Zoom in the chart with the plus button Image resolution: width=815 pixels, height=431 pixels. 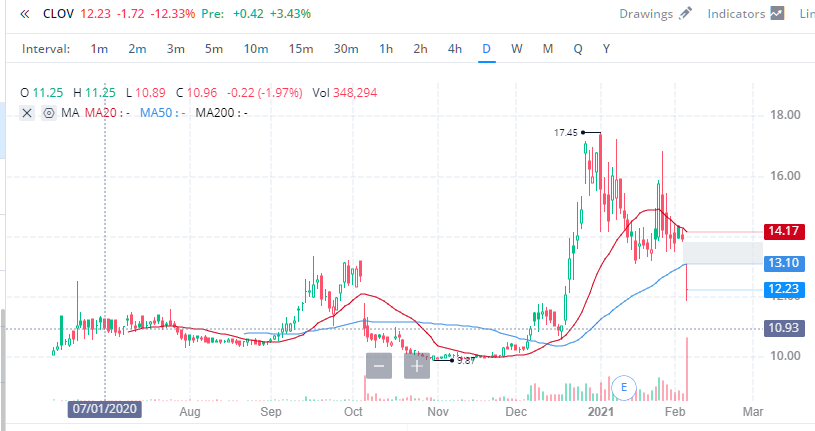coord(417,365)
